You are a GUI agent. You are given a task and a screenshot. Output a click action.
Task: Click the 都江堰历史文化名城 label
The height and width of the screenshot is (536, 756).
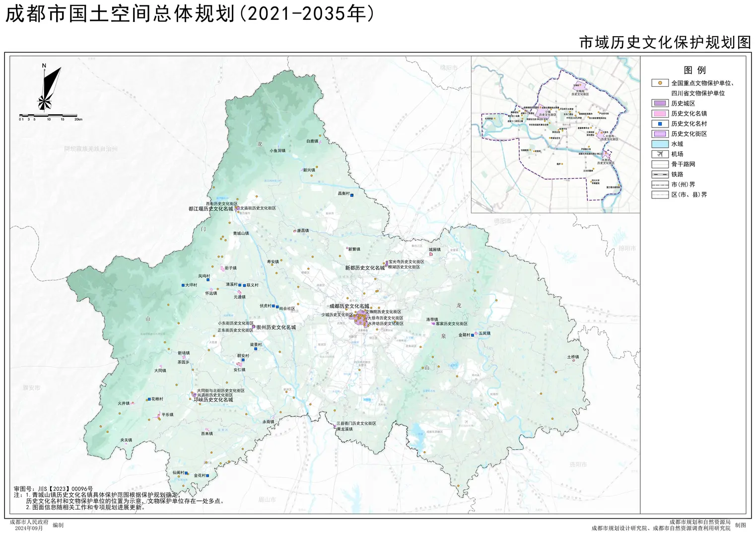(210, 209)
